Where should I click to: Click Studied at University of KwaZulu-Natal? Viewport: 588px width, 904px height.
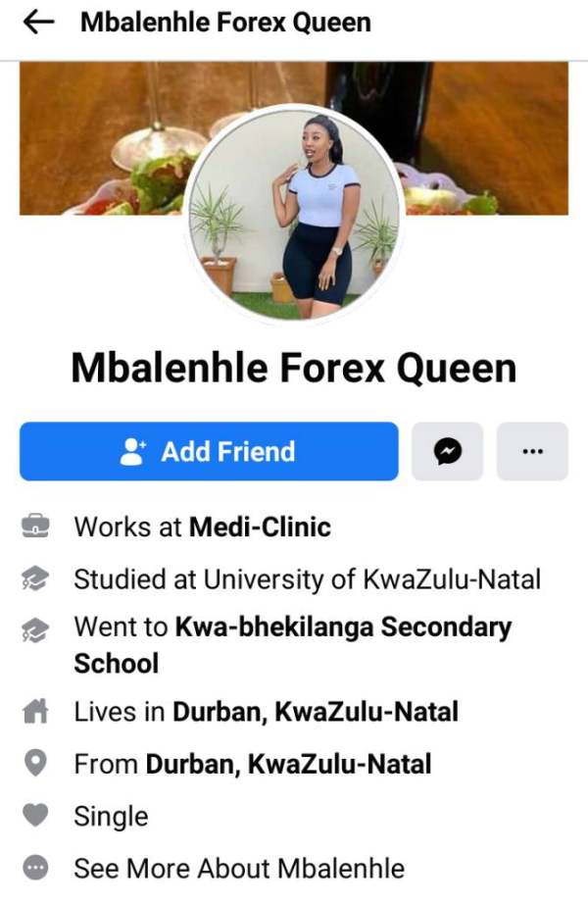coord(308,579)
